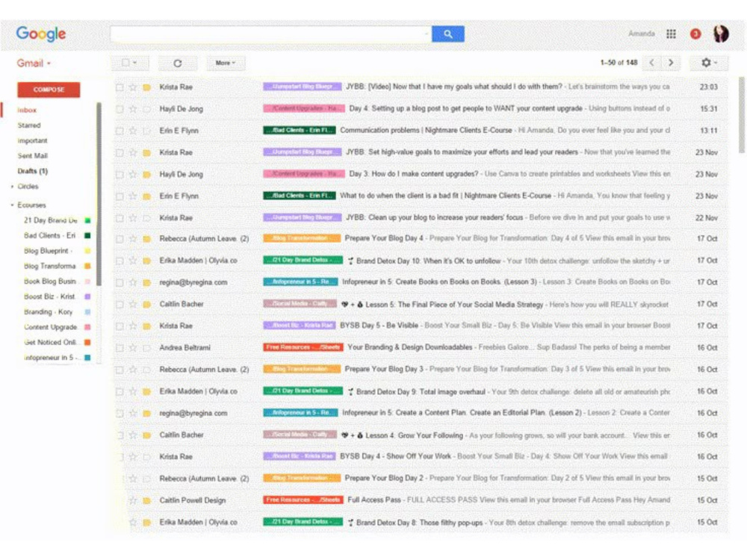Open the settings gear menu
Viewport: 747px width, 560px height.
tap(708, 63)
